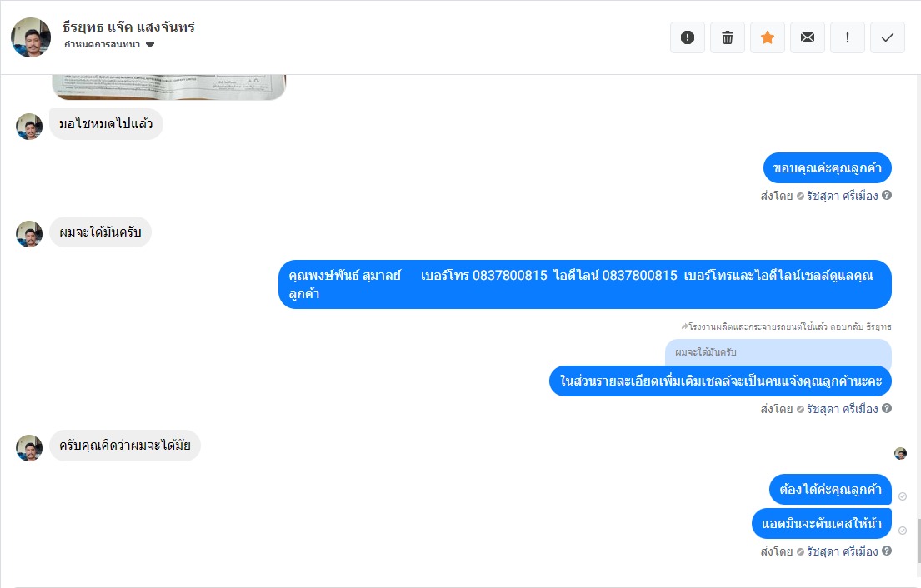
Task: Click avatar beside มอไซหมดไปแล้ว message
Action: pos(29,126)
